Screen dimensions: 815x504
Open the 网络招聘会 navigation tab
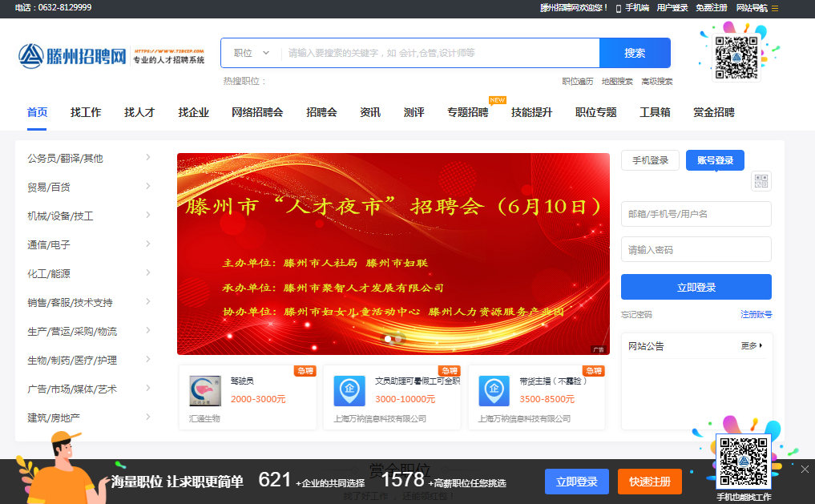pyautogui.click(x=257, y=112)
